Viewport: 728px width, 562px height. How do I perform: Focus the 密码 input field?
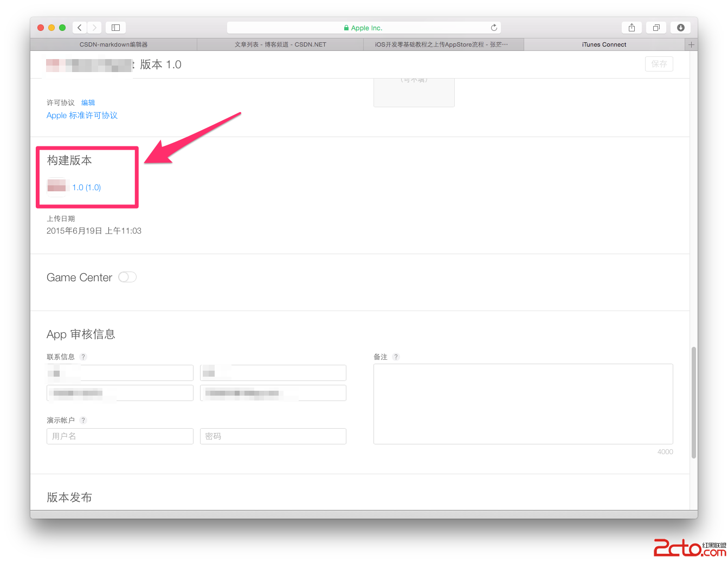(273, 436)
